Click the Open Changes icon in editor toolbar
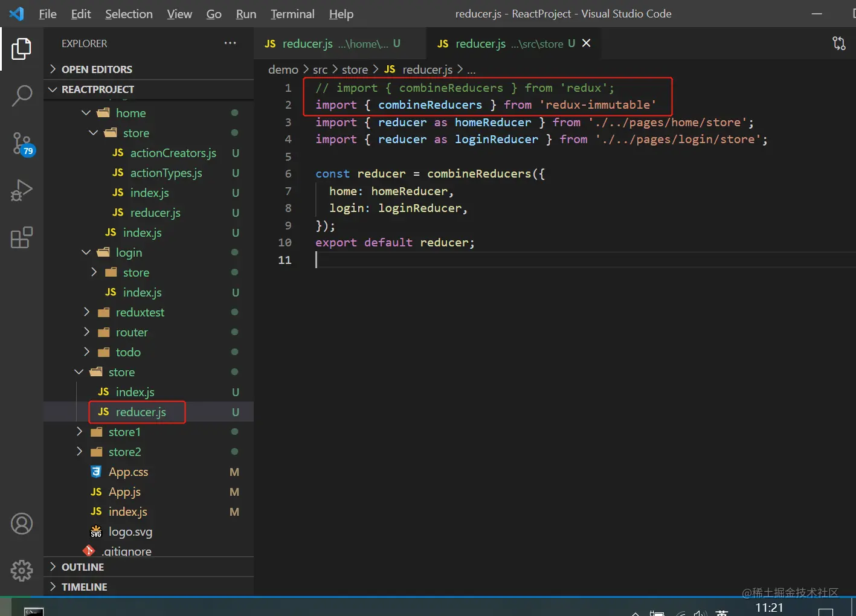 pos(838,43)
